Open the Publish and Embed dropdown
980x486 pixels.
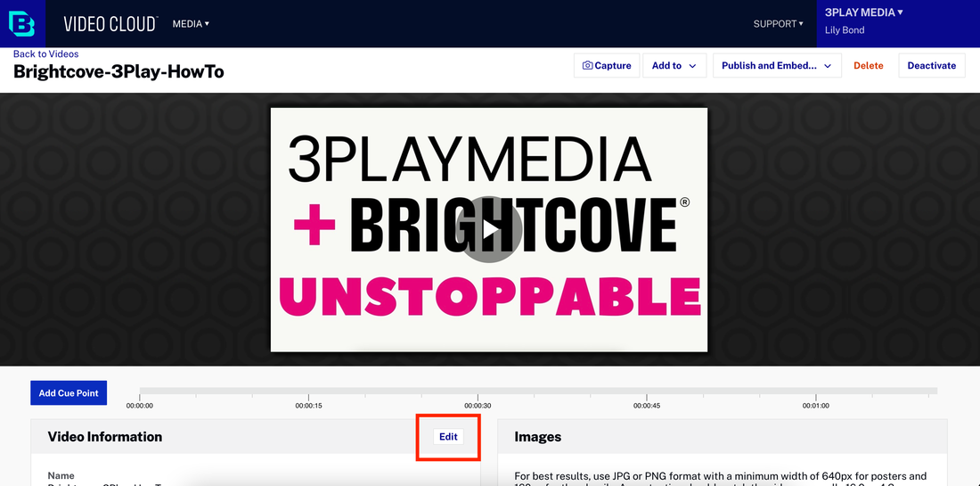coord(776,66)
